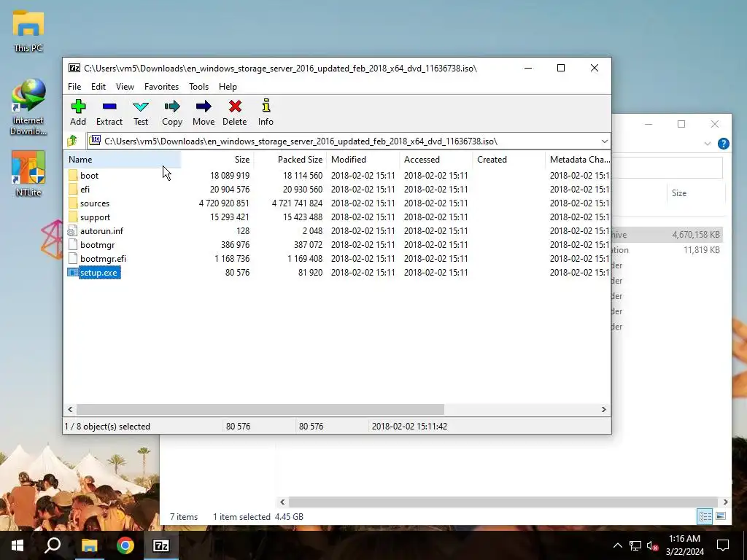This screenshot has width=747, height=560.
Task: Open the network status tray icon
Action: 635,545
